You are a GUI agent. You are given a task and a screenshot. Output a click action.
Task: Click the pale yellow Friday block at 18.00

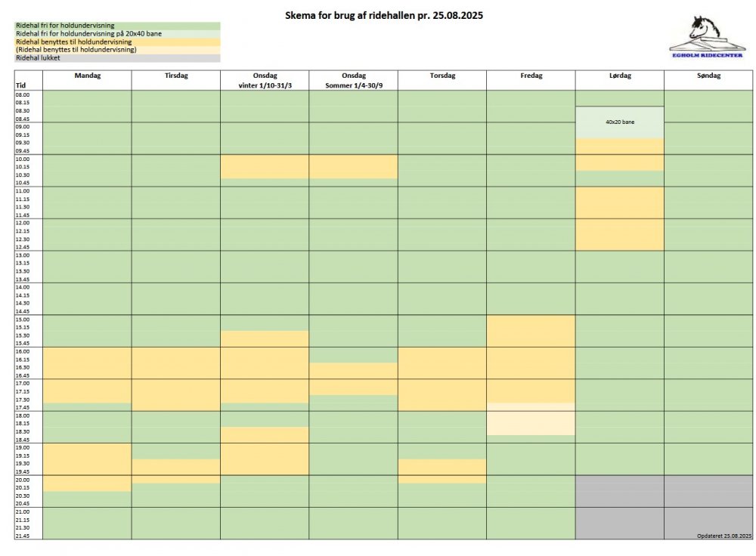(531, 422)
